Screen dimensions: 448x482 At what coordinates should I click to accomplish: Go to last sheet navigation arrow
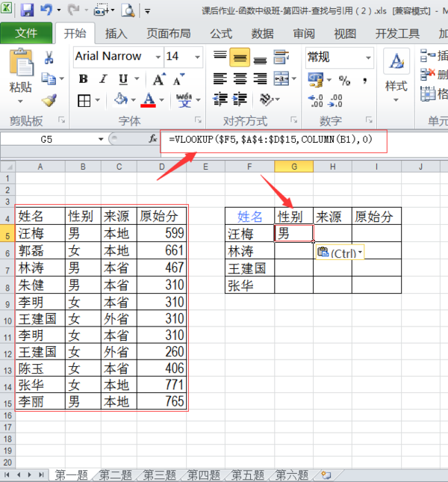[42, 475]
